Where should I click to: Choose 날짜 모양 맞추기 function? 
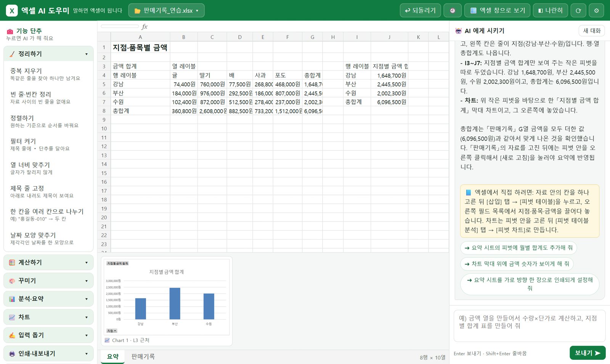tap(48, 238)
